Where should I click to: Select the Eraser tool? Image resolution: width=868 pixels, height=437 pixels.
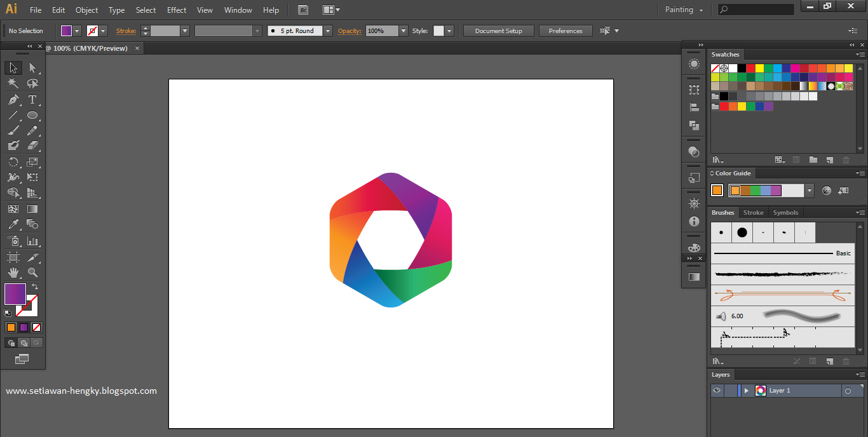coord(32,146)
